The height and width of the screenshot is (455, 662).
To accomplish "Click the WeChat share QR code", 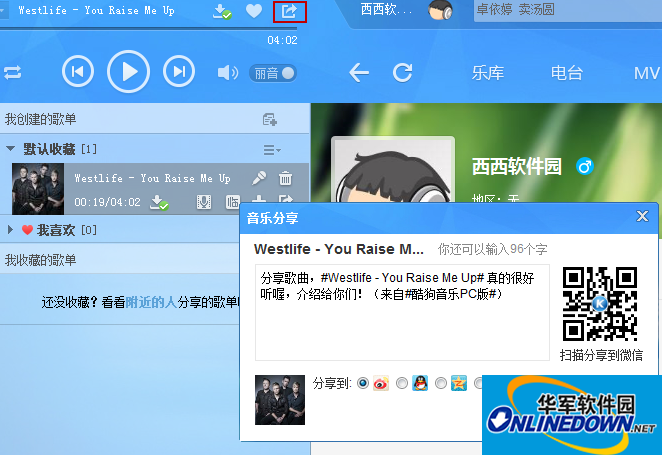I will pos(600,303).
